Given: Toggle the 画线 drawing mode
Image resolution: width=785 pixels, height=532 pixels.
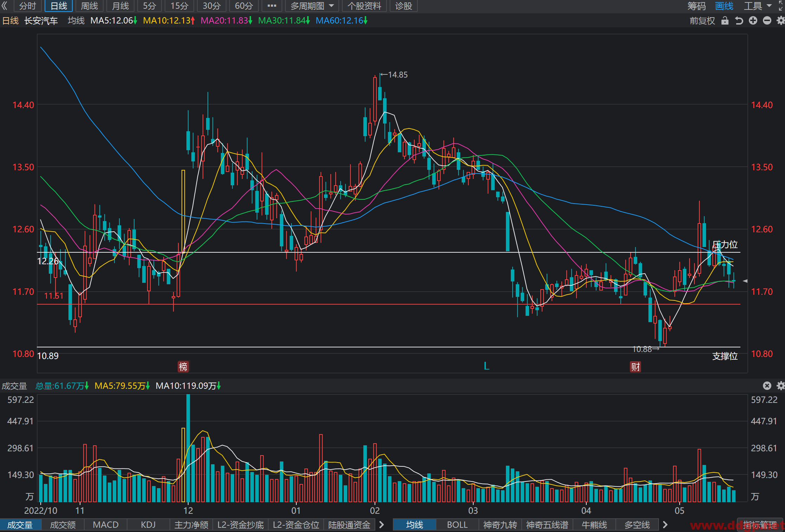Looking at the screenshot, I should [x=724, y=6].
